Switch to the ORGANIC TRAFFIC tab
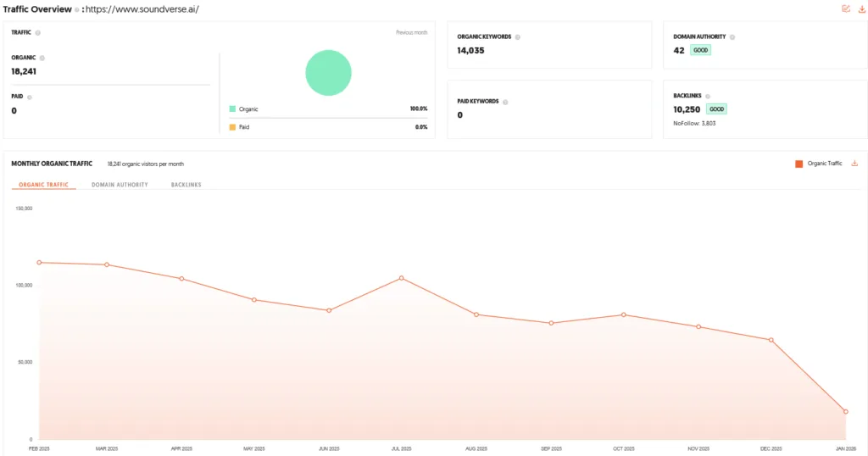This screenshot has height=456, width=868. coord(44,185)
